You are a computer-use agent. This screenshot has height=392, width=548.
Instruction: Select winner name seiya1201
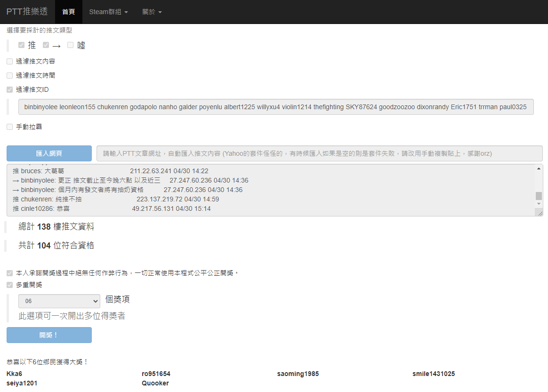pyautogui.click(x=22, y=383)
